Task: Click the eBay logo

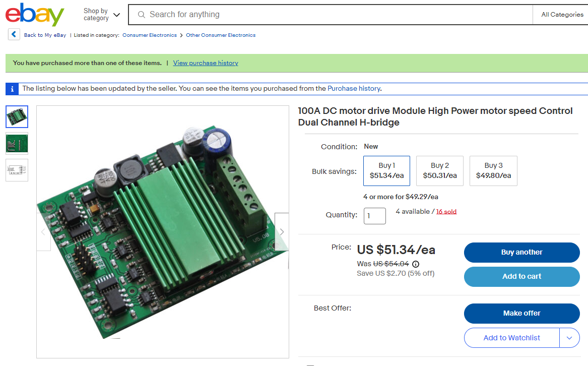Action: 35,15
